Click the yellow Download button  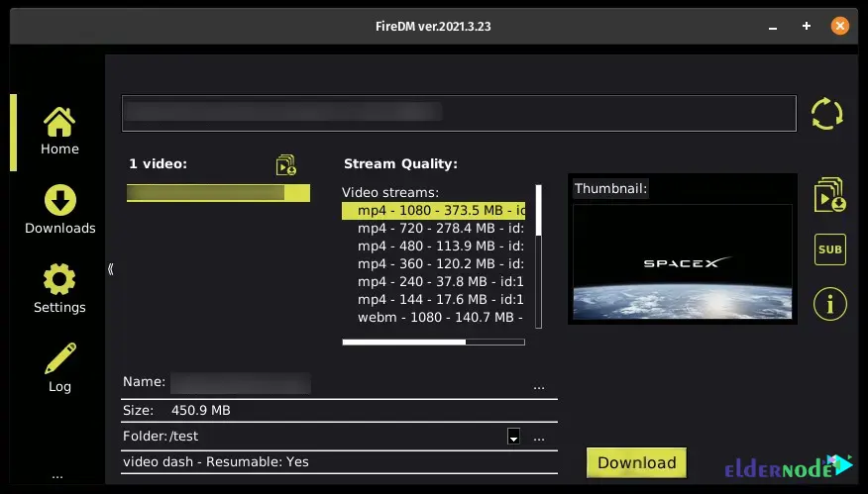pos(636,462)
